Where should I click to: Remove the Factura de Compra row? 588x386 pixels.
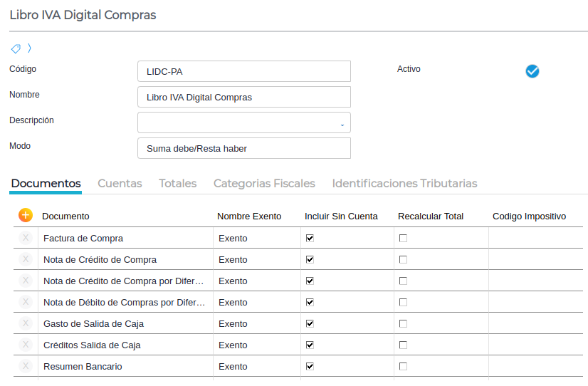(x=26, y=238)
